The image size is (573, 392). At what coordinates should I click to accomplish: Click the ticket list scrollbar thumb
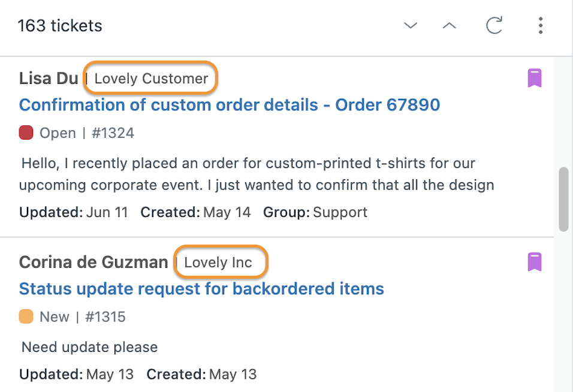[564, 199]
